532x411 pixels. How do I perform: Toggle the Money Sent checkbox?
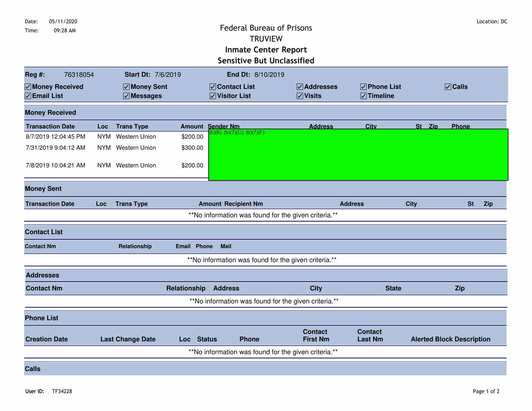[x=126, y=87]
